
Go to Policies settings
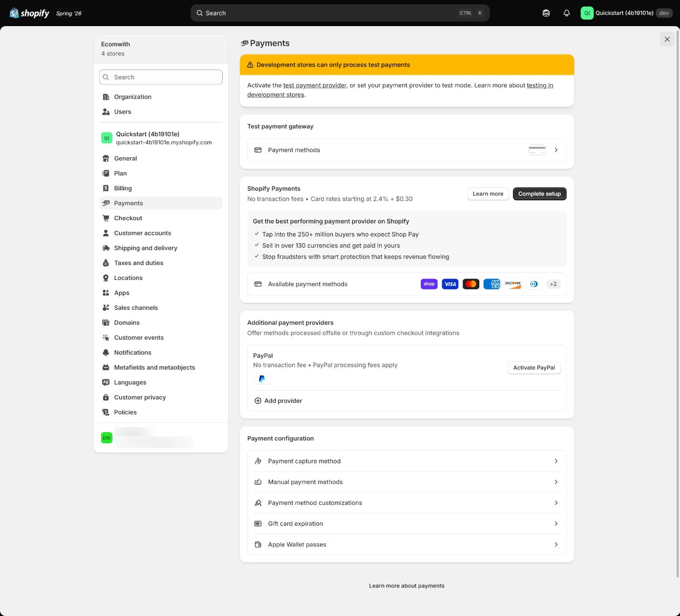point(161,413)
